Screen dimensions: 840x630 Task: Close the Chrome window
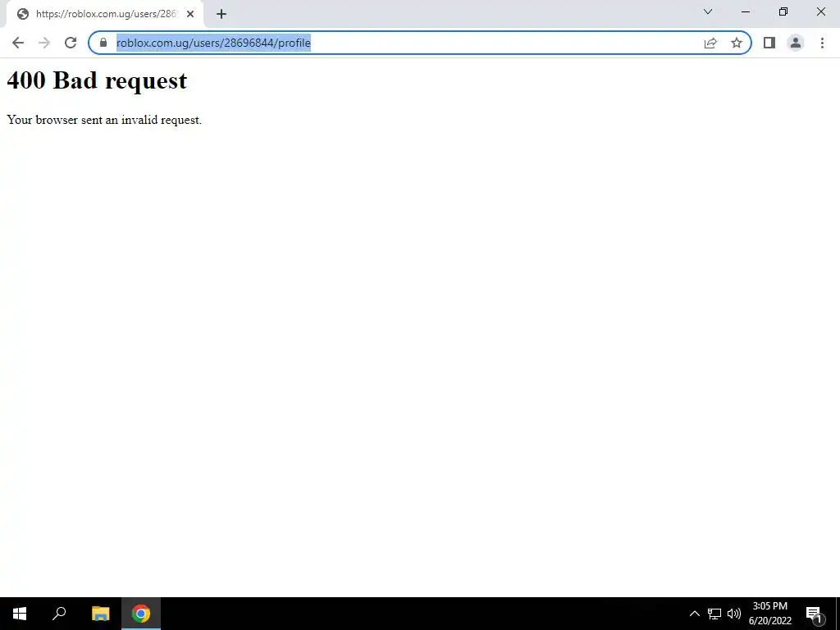(x=820, y=11)
